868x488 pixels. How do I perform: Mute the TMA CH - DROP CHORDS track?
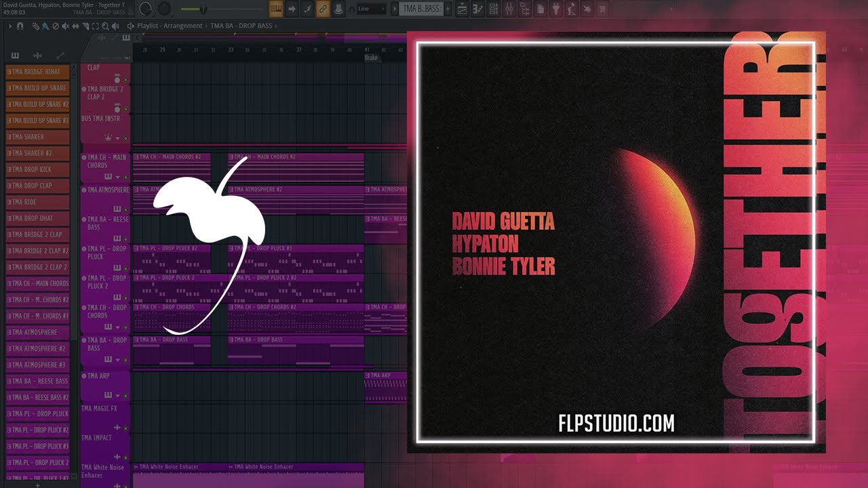pyautogui.click(x=125, y=327)
